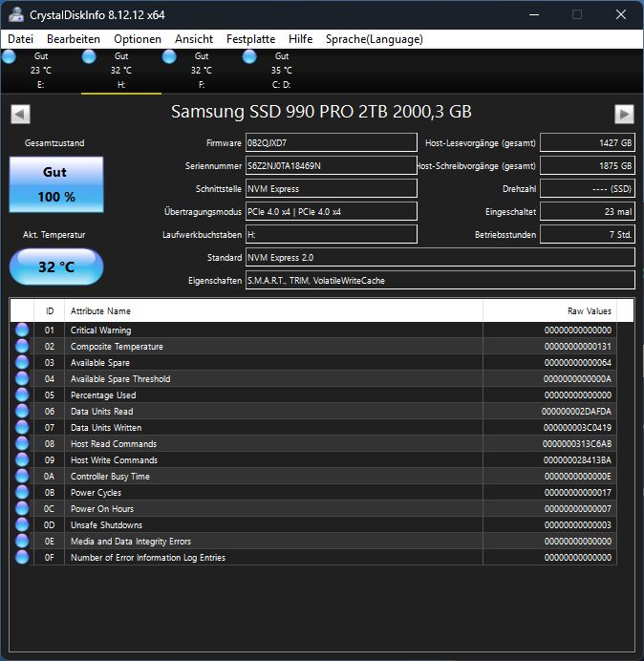Select the Critical Warning attribute name
The image size is (644, 661).
pyautogui.click(x=100, y=330)
